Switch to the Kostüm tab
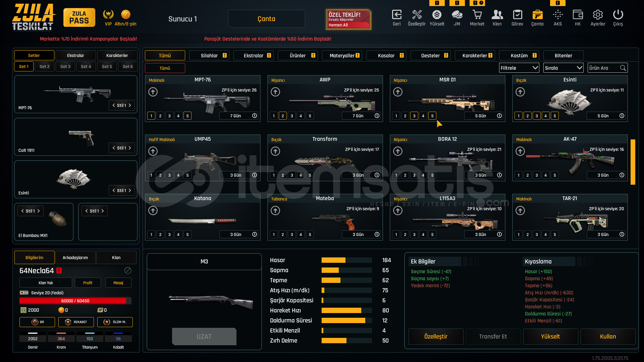The image size is (644, 362). click(519, 55)
